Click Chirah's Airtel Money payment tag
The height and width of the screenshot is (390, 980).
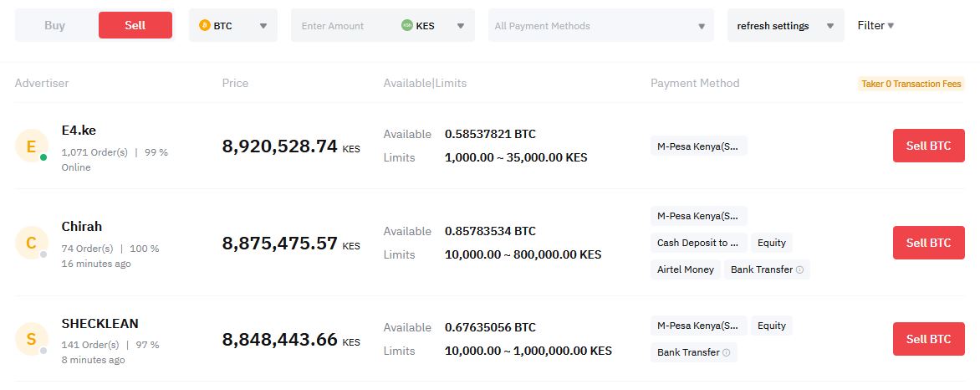(x=686, y=269)
